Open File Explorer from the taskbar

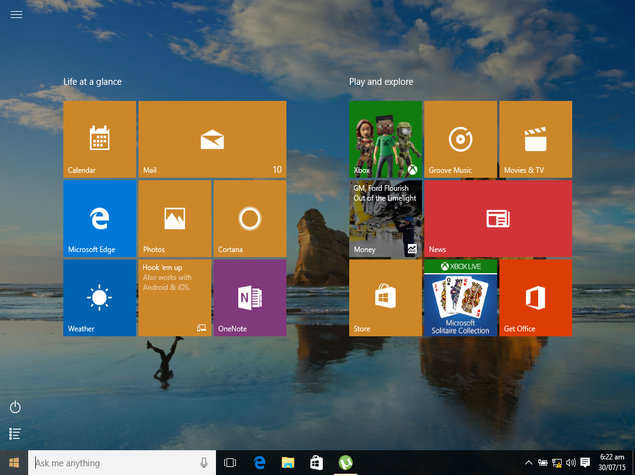click(288, 462)
